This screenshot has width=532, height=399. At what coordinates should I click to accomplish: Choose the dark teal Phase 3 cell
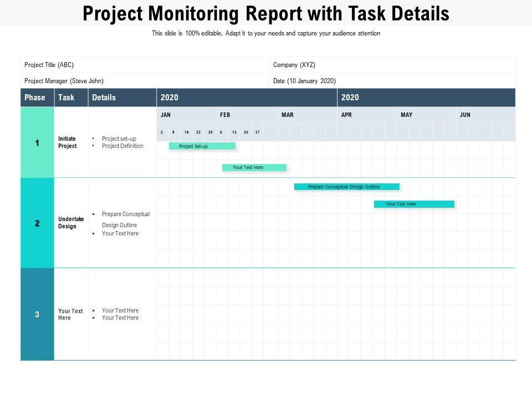point(37,314)
